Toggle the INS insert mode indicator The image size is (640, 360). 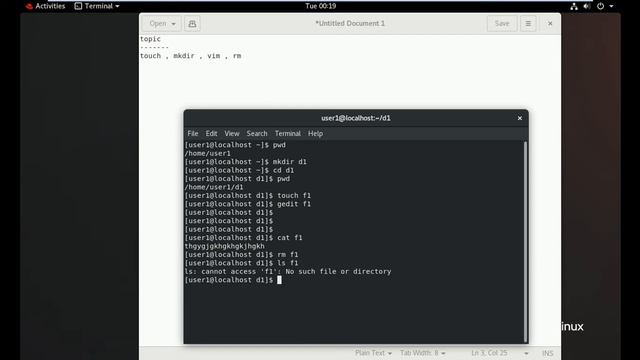548,353
